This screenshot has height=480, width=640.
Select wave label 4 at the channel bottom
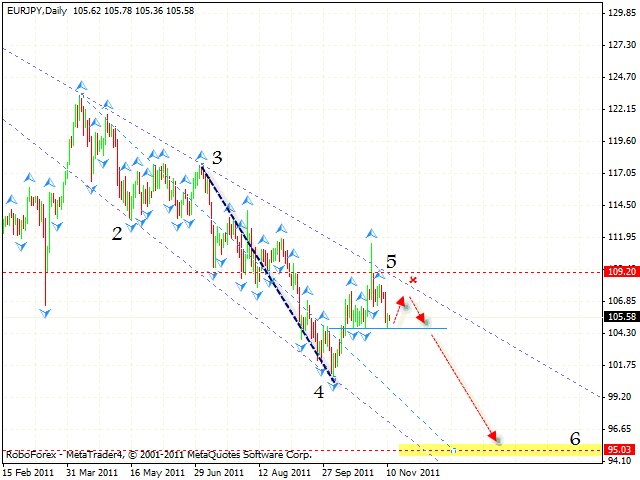319,393
